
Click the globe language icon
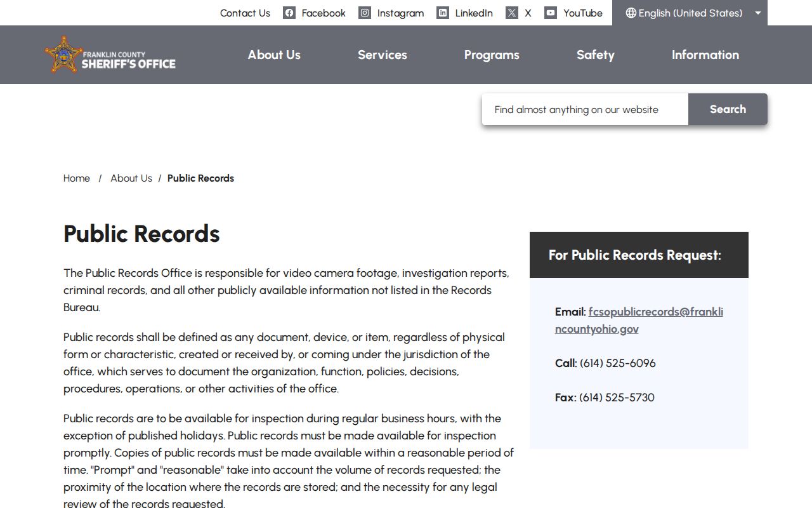coord(631,13)
